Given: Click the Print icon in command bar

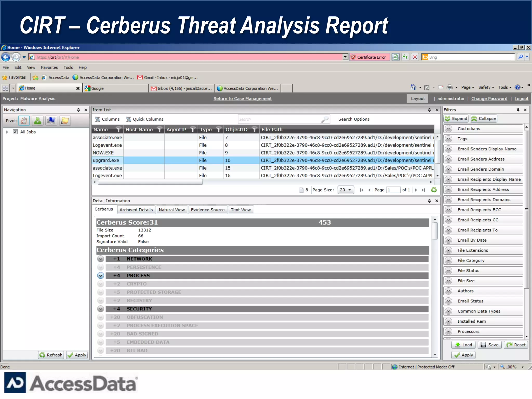Looking at the screenshot, I should click(x=449, y=88).
